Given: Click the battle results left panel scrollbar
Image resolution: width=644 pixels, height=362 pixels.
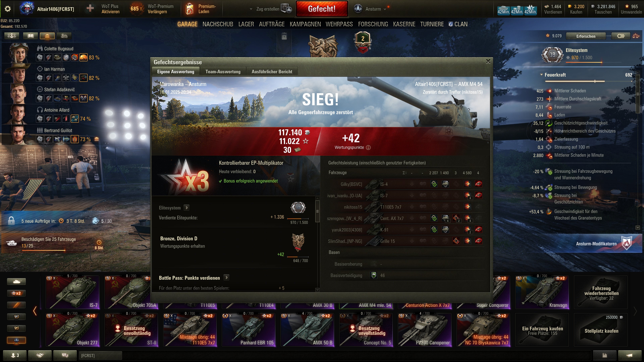Looking at the screenshot, I should point(317,211).
